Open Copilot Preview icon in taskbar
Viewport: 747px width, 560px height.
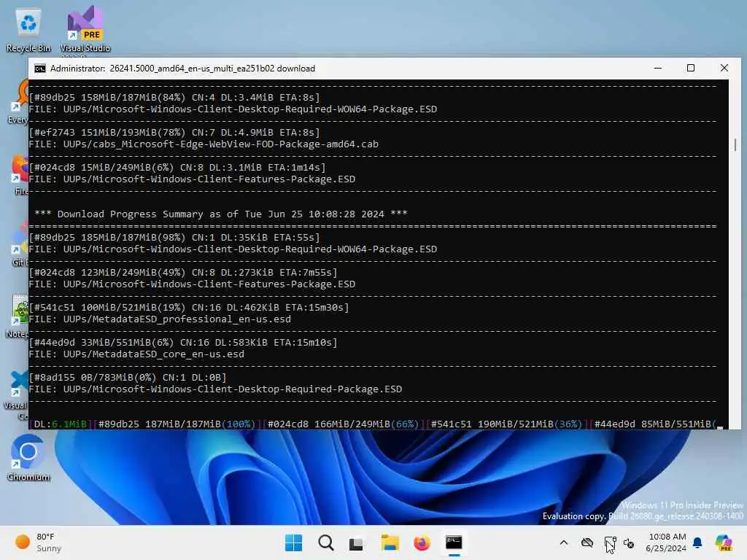pos(724,542)
